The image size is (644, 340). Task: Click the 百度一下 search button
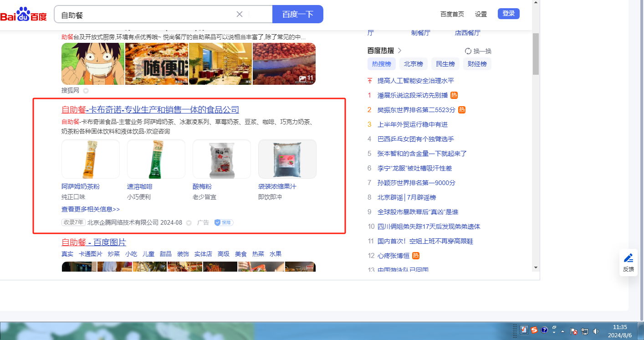click(x=298, y=14)
